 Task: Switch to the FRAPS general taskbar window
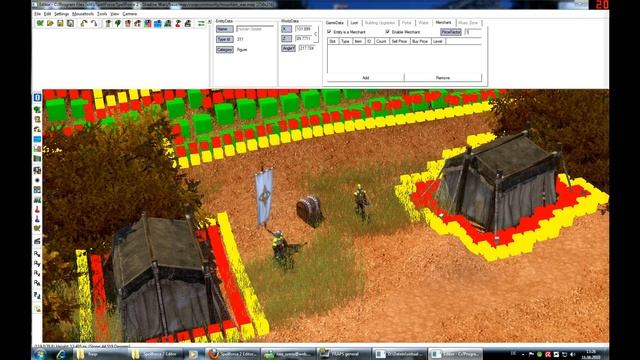coord(344,354)
